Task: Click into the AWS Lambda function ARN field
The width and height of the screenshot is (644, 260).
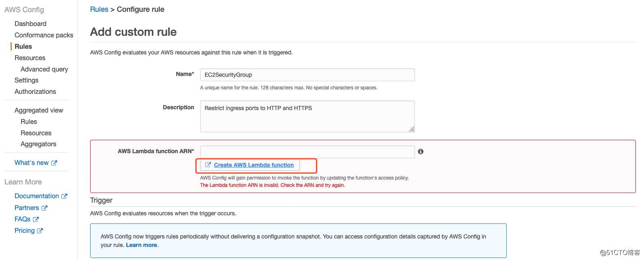Action: (x=307, y=152)
